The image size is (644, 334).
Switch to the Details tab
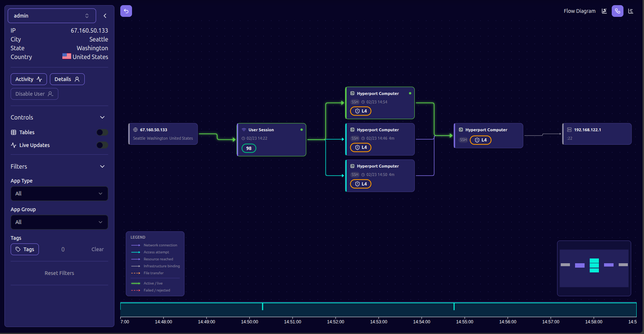coord(67,79)
